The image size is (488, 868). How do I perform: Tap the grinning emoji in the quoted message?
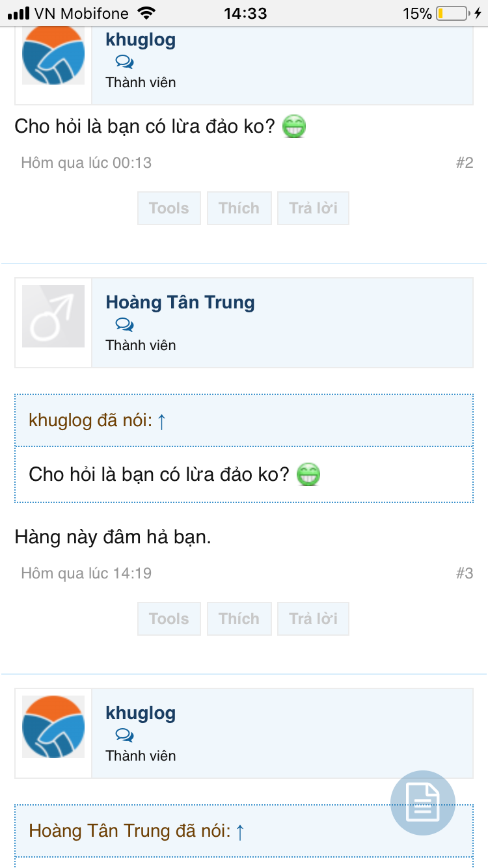click(308, 474)
